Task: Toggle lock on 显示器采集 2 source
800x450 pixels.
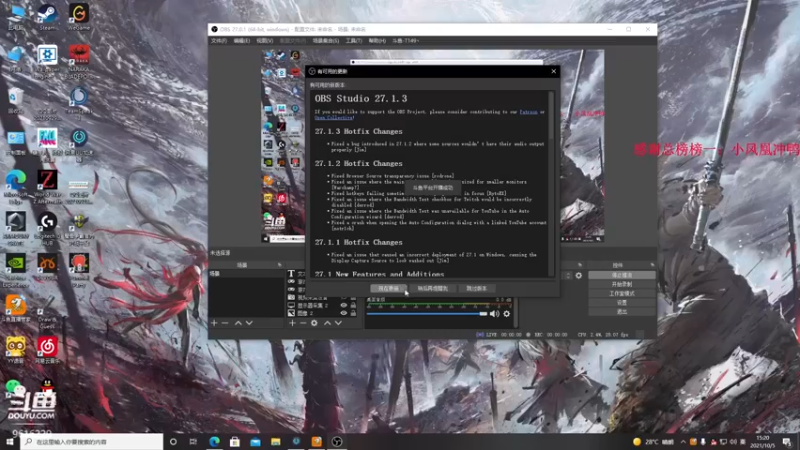Action: pyautogui.click(x=353, y=305)
